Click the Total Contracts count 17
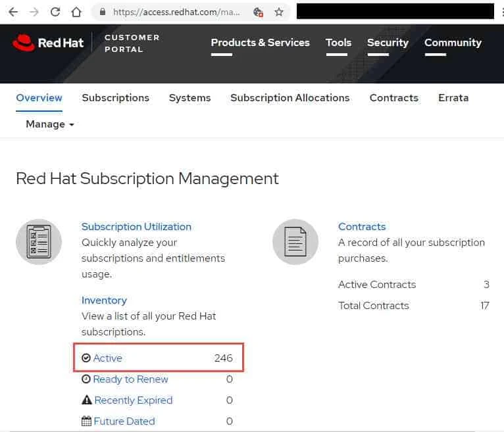The image size is (504, 432). [485, 306]
